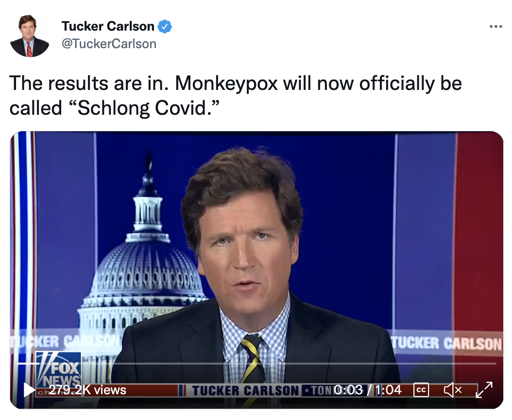Expand video to fullscreen mode

pyautogui.click(x=484, y=389)
